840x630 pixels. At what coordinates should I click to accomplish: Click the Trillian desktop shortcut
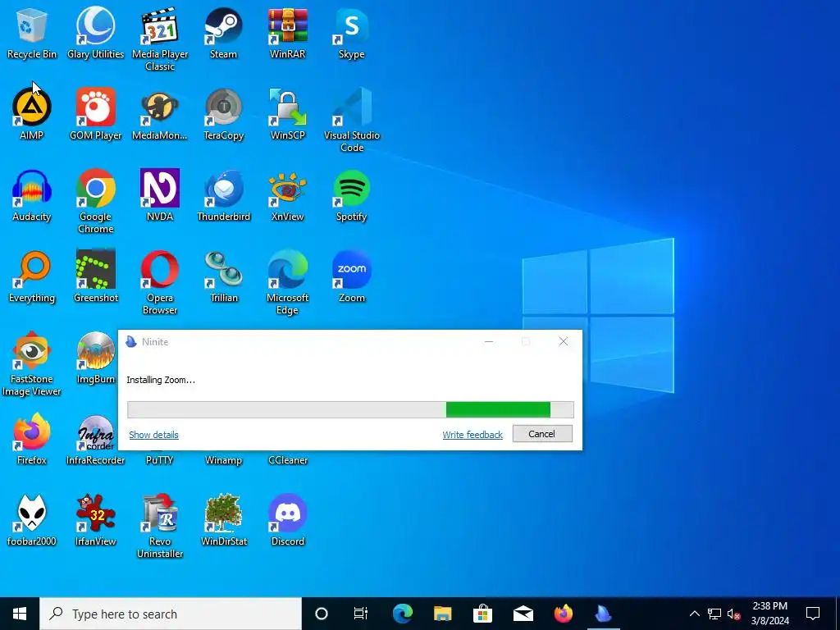pos(223,276)
